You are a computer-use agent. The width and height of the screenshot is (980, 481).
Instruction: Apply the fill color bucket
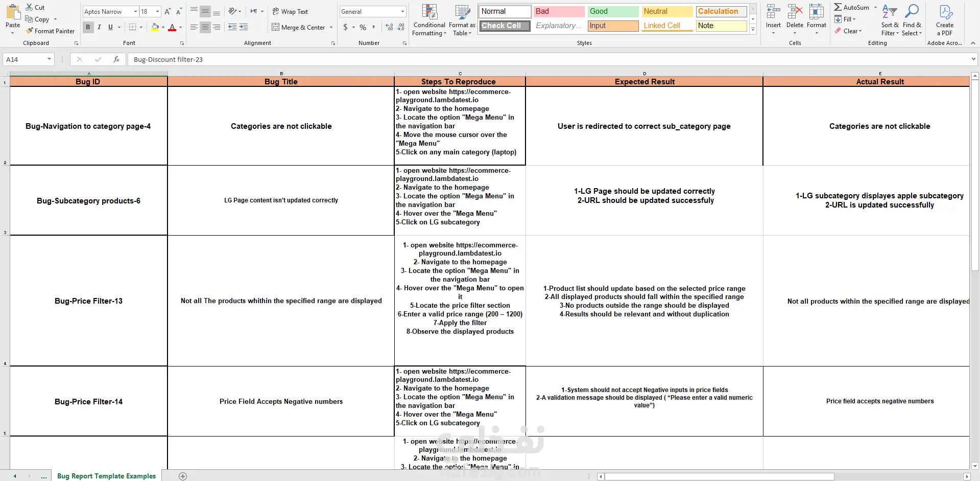[x=155, y=27]
